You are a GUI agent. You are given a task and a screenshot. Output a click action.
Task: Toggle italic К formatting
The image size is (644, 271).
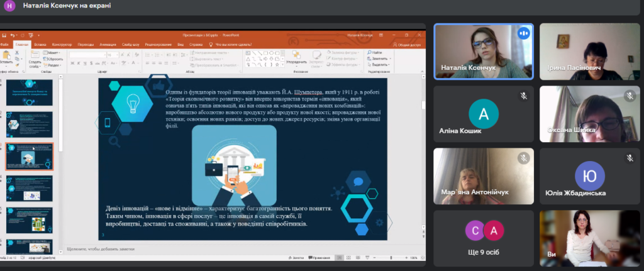(79, 64)
